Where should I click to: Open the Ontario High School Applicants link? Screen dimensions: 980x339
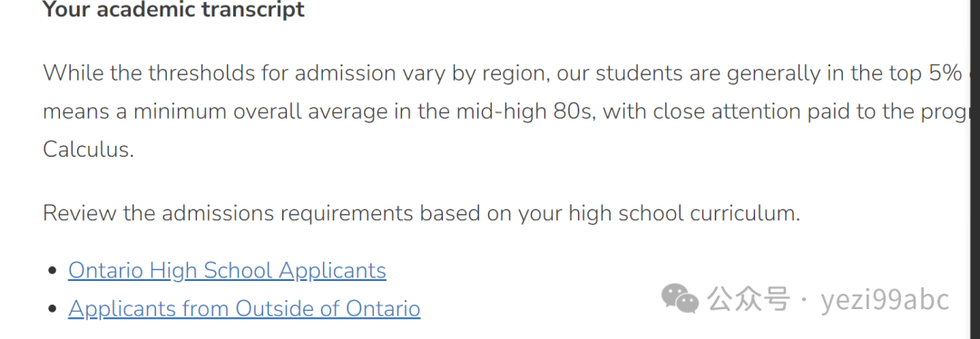point(227,271)
